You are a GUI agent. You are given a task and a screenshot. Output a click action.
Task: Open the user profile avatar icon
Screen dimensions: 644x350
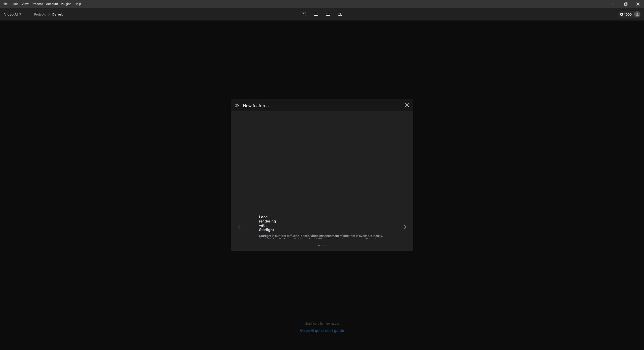pyautogui.click(x=637, y=14)
